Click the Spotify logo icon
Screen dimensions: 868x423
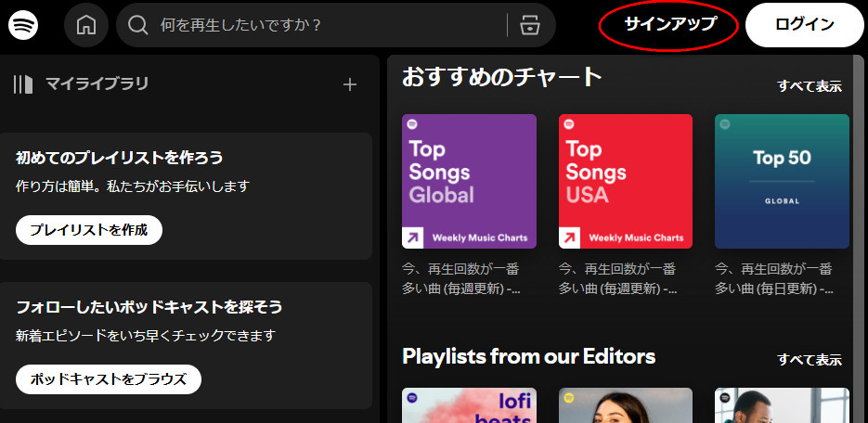pos(23,24)
